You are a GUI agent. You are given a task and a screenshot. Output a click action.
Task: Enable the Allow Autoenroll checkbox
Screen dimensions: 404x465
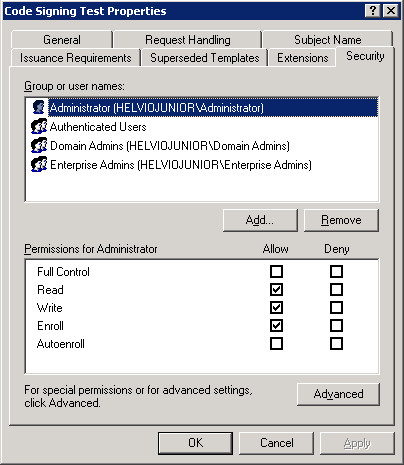(276, 344)
